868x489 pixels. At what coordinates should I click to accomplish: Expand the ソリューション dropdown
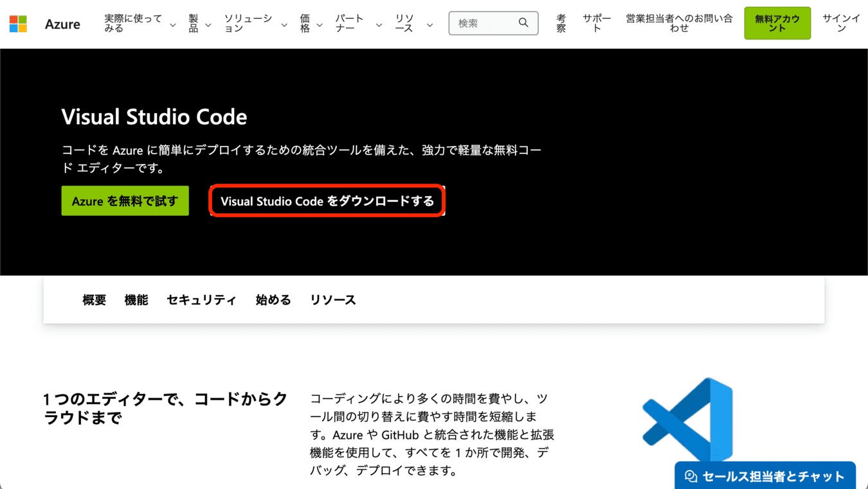tap(255, 24)
